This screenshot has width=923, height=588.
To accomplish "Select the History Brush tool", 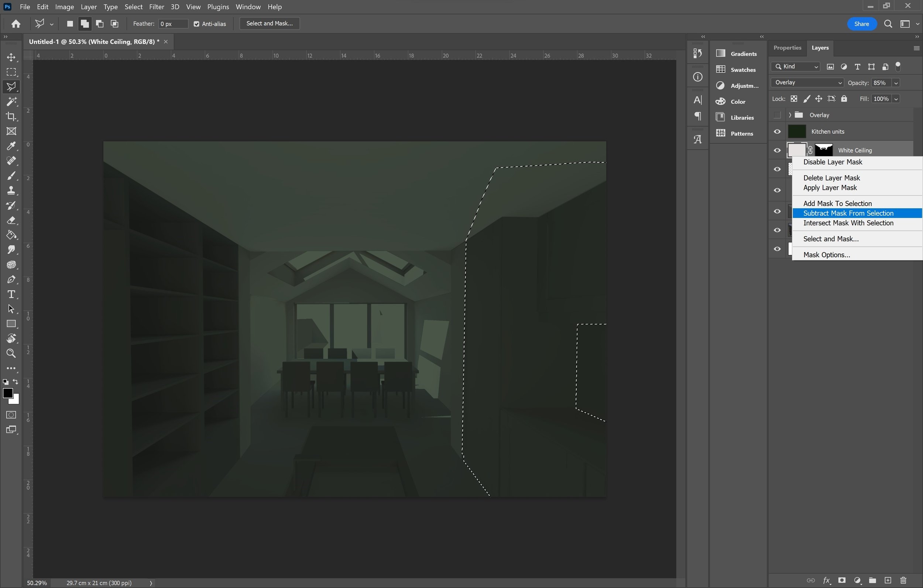I will [11, 206].
